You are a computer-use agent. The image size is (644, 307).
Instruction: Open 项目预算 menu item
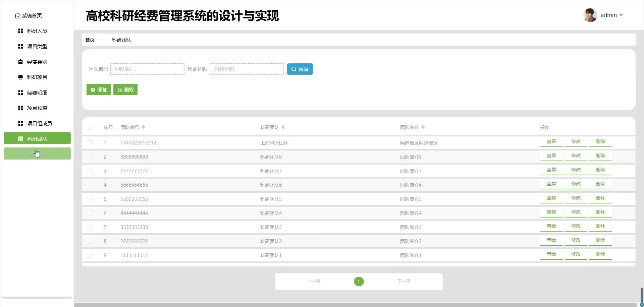37,108
